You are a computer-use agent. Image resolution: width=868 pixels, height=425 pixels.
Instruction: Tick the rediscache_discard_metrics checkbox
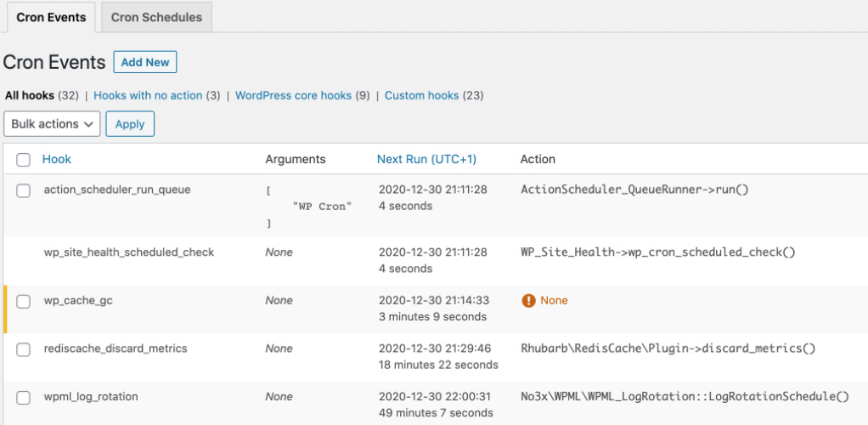(x=23, y=350)
